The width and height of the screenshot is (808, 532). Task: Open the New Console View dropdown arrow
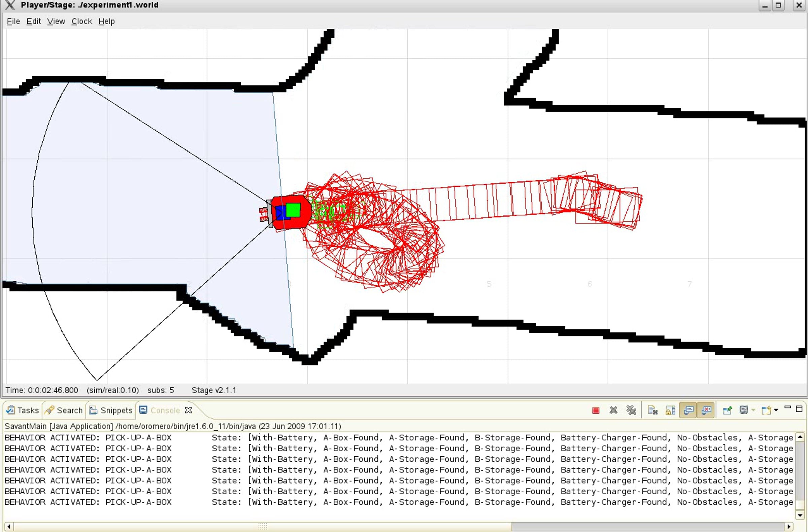(x=776, y=411)
